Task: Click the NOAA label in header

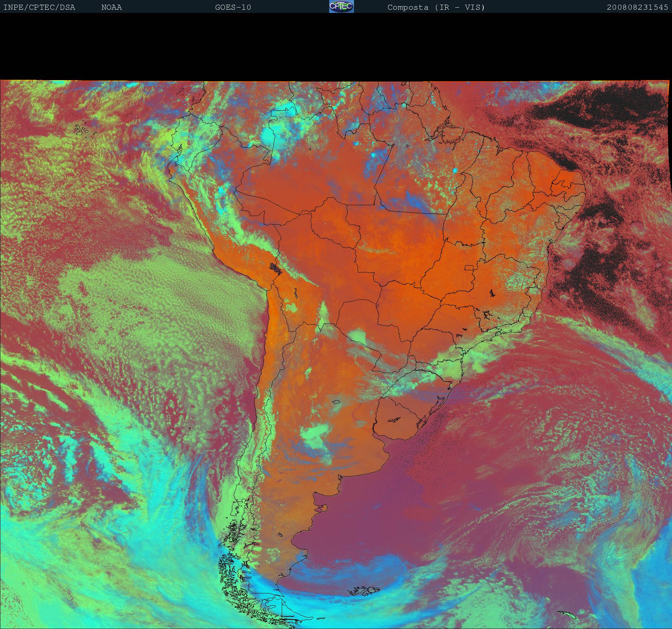Action: (111, 7)
